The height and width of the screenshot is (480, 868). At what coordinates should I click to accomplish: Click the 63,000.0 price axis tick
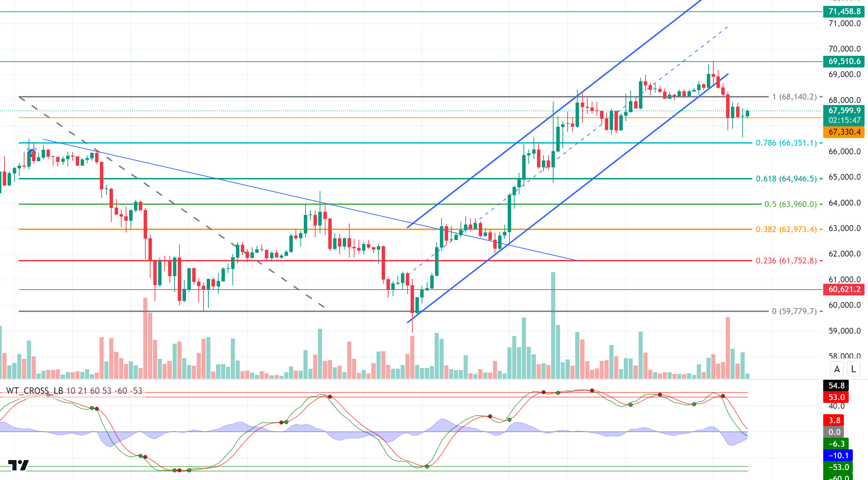click(844, 228)
